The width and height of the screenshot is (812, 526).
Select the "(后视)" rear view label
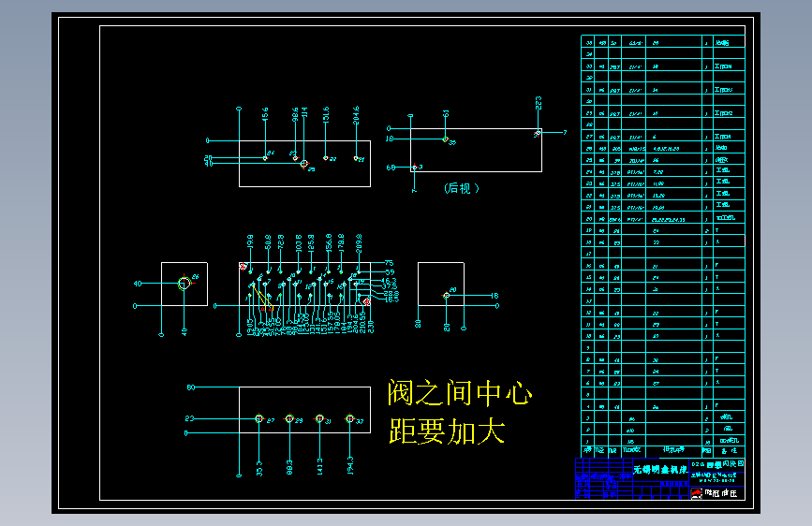point(462,188)
